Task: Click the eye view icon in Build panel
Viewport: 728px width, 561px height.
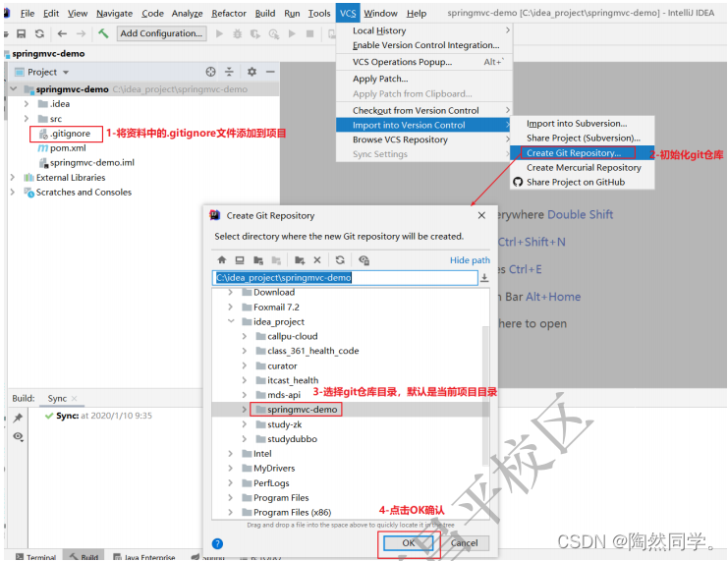Action: 18,436
